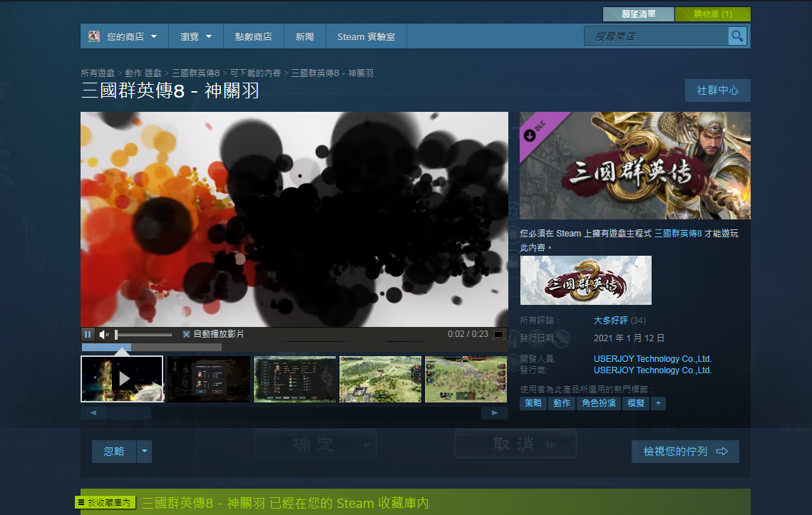Open base game link 三國群英傳8 in requirement note
Screen dimensions: 812x515
(678, 234)
